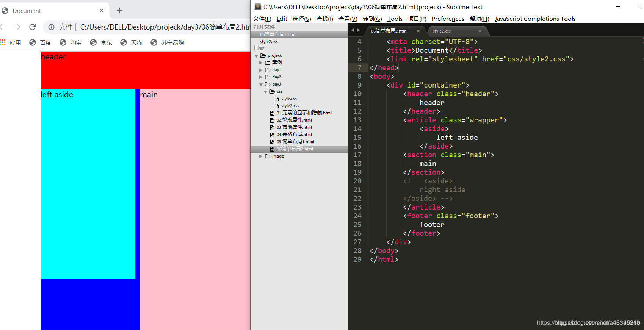Open style2.css in the css folder tree

pyautogui.click(x=290, y=106)
